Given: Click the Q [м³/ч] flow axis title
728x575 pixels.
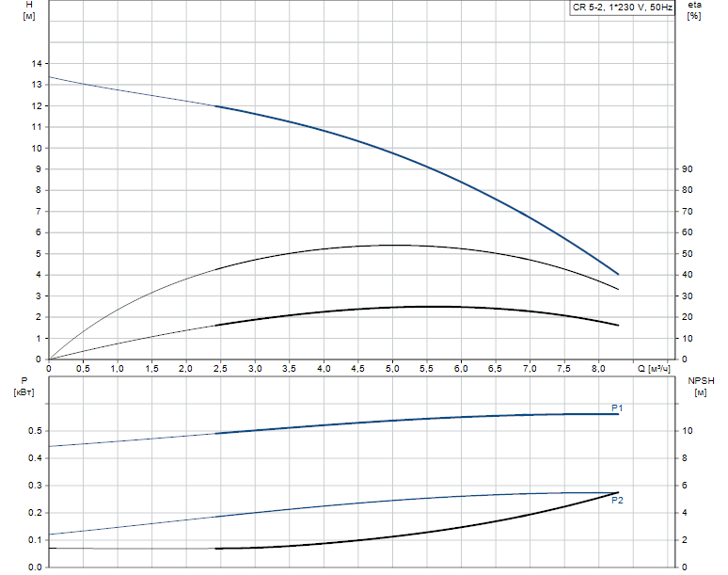Looking at the screenshot, I should [x=654, y=369].
